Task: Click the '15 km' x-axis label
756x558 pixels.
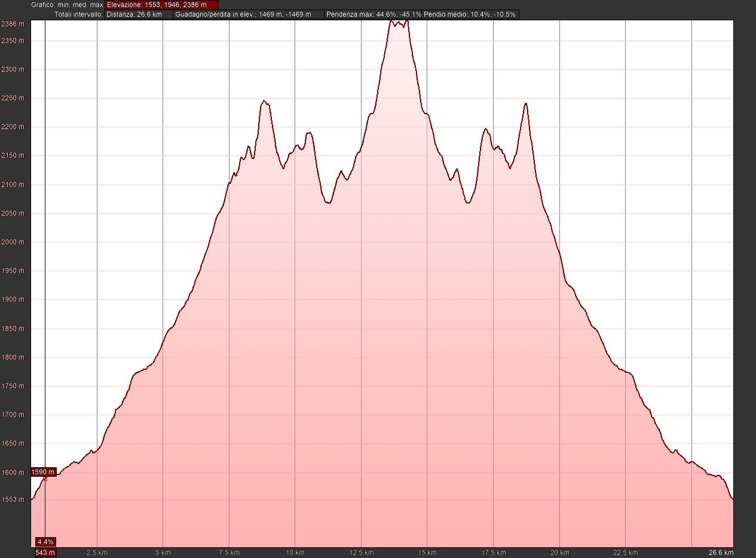Action: click(427, 553)
